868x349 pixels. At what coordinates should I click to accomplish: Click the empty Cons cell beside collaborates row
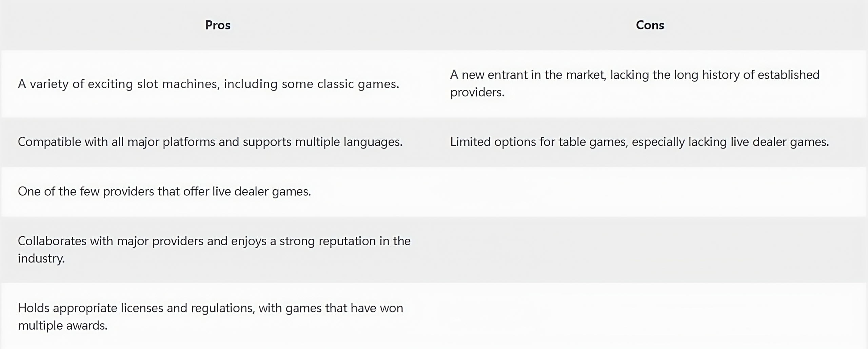[x=649, y=250]
